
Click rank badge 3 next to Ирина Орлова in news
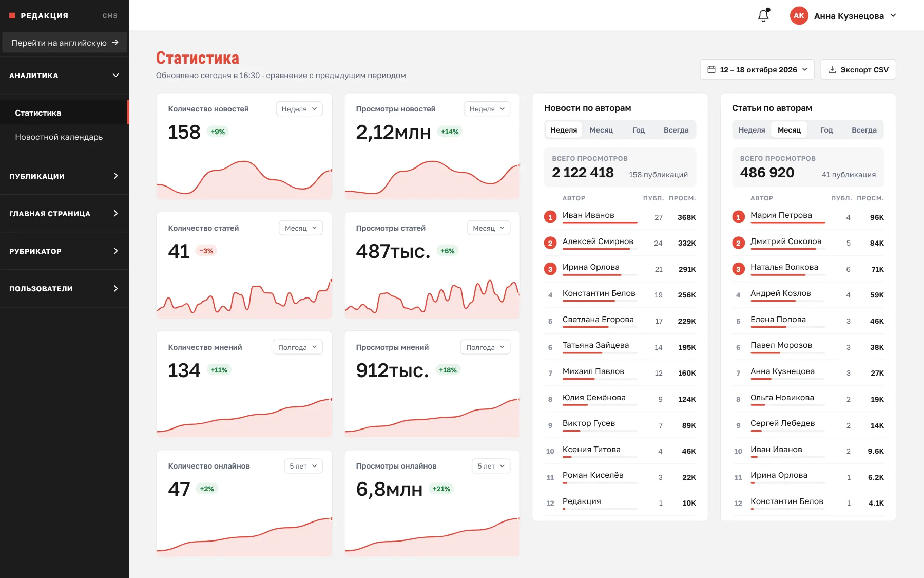[x=550, y=269]
